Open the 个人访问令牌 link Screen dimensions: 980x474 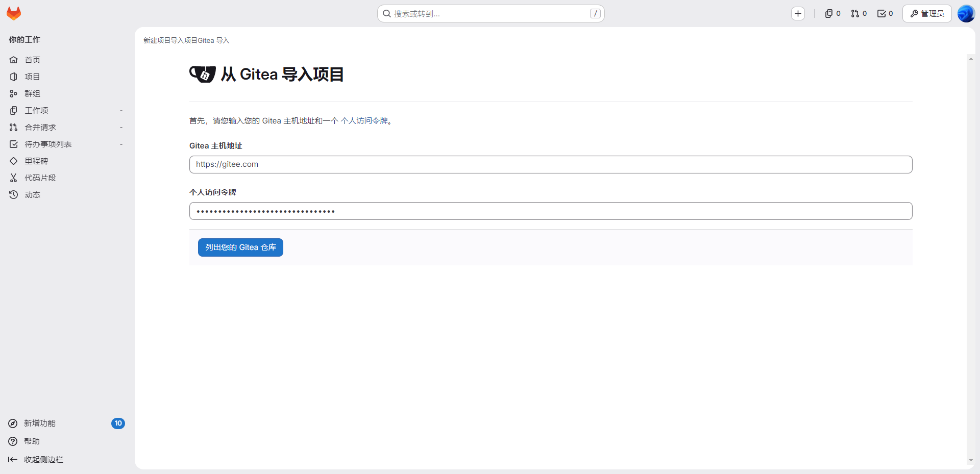(x=364, y=121)
